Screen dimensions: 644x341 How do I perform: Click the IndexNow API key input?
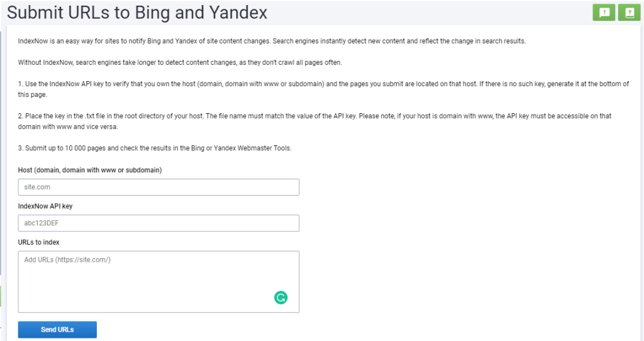click(158, 223)
